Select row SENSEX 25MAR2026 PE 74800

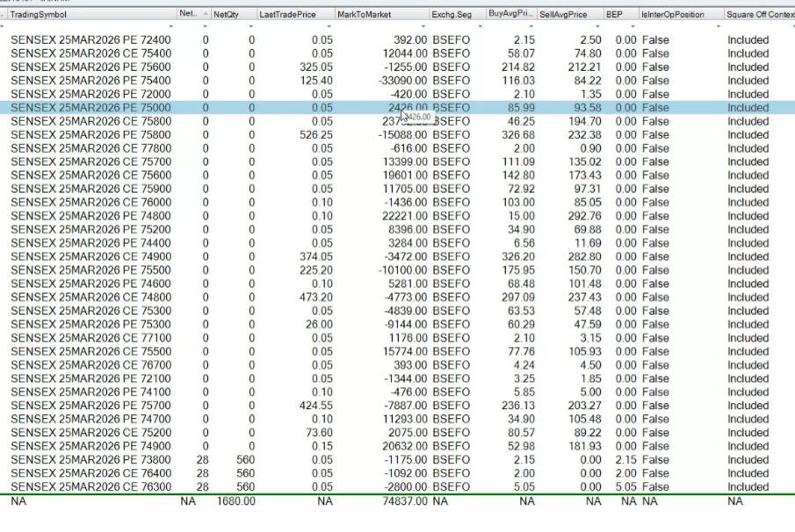point(397,216)
